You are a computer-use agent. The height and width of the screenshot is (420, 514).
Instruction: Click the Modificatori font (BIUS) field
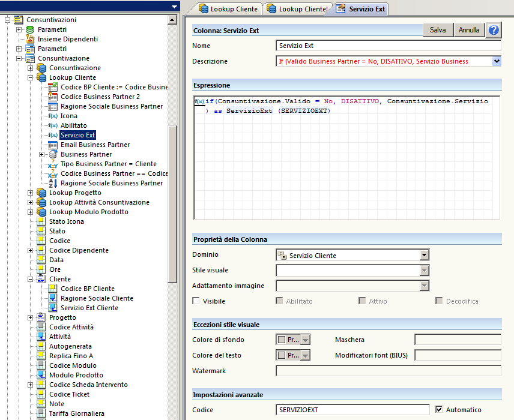tap(458, 355)
